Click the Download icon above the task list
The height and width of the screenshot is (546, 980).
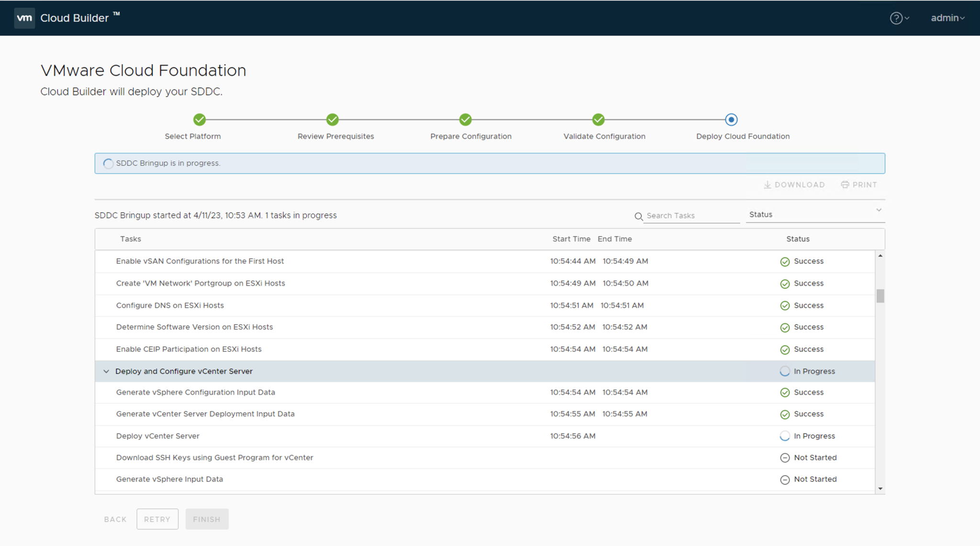point(768,185)
